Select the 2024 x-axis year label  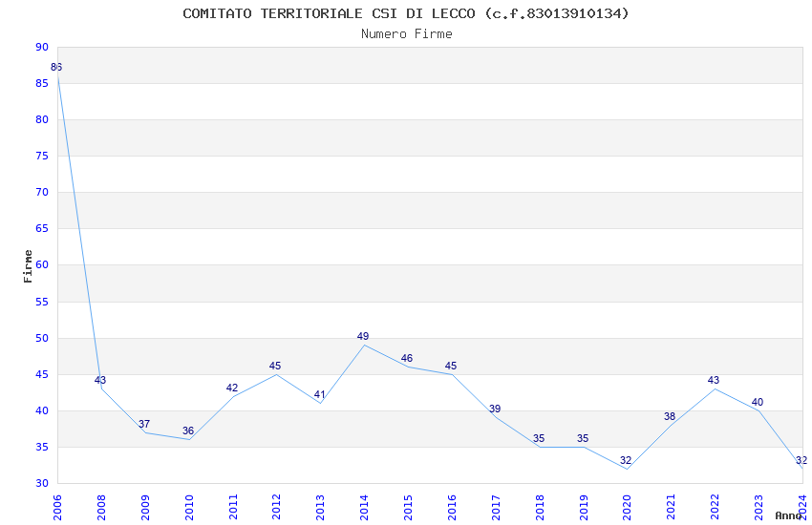[x=802, y=507]
